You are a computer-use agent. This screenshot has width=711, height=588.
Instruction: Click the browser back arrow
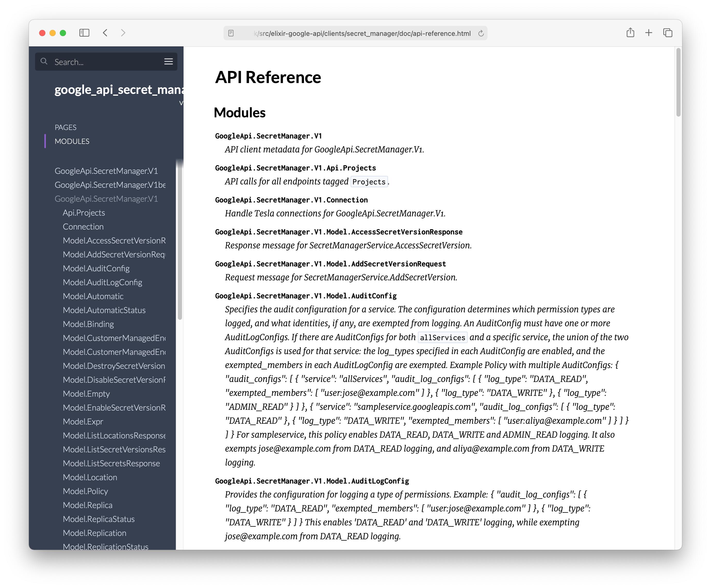click(105, 32)
